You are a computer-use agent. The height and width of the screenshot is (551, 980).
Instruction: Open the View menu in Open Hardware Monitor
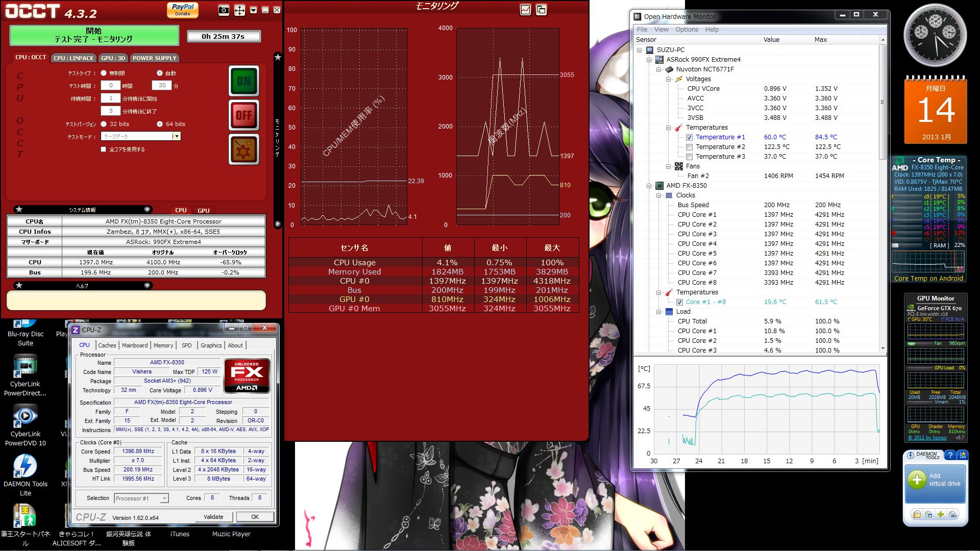661,29
